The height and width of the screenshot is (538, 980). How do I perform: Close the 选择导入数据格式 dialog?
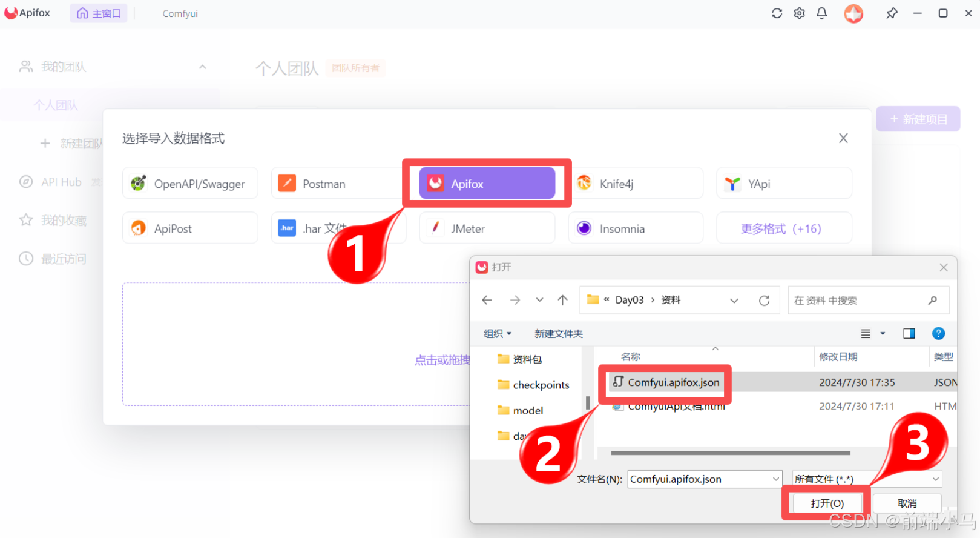[843, 138]
